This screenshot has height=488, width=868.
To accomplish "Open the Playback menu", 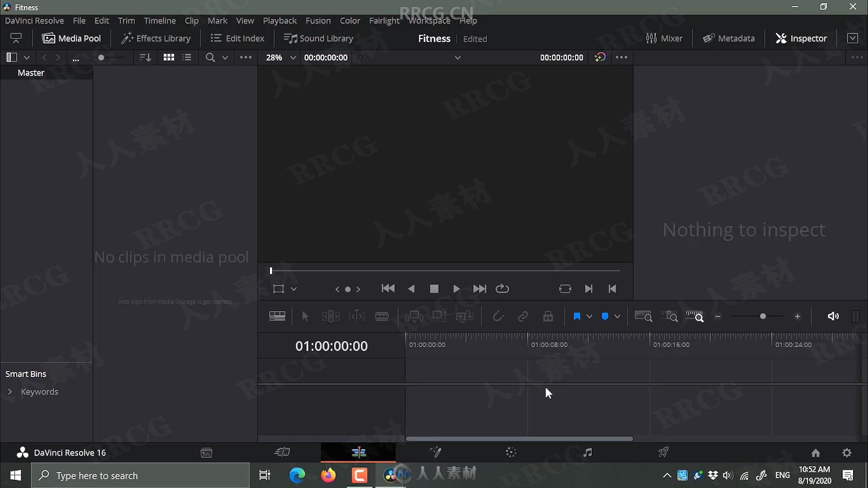I will coord(280,21).
